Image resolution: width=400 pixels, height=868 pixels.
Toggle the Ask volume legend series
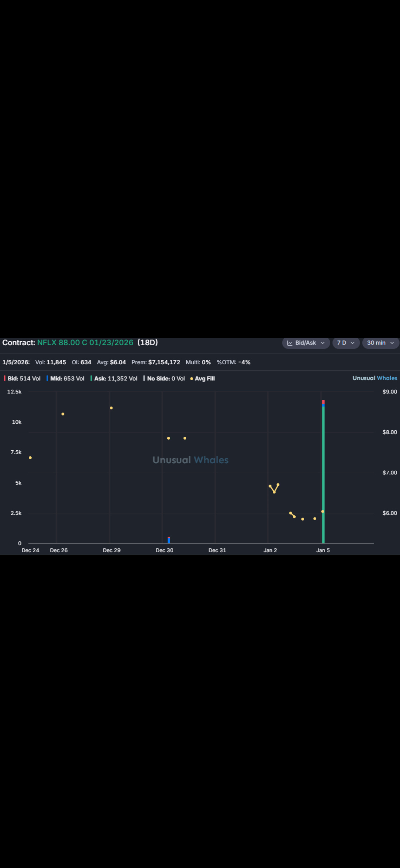click(114, 378)
